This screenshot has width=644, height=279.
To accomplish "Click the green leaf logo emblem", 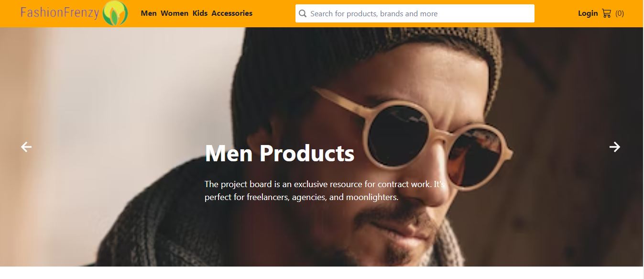I will 115,13.
